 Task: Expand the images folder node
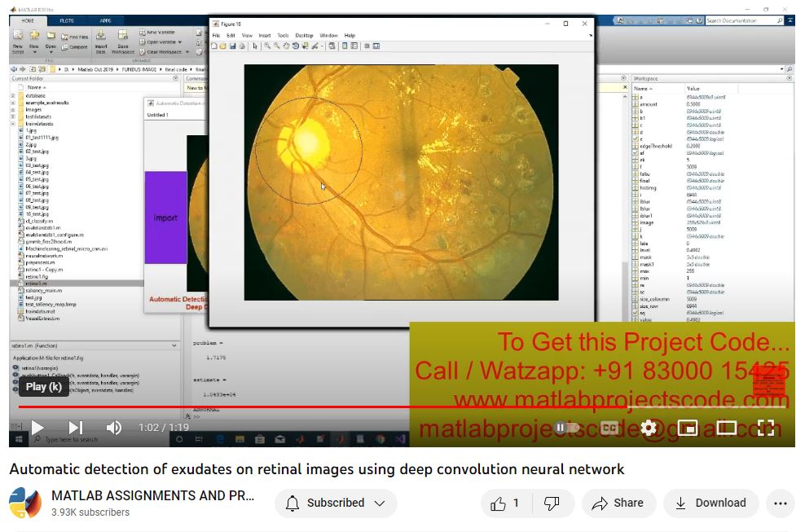point(13,109)
